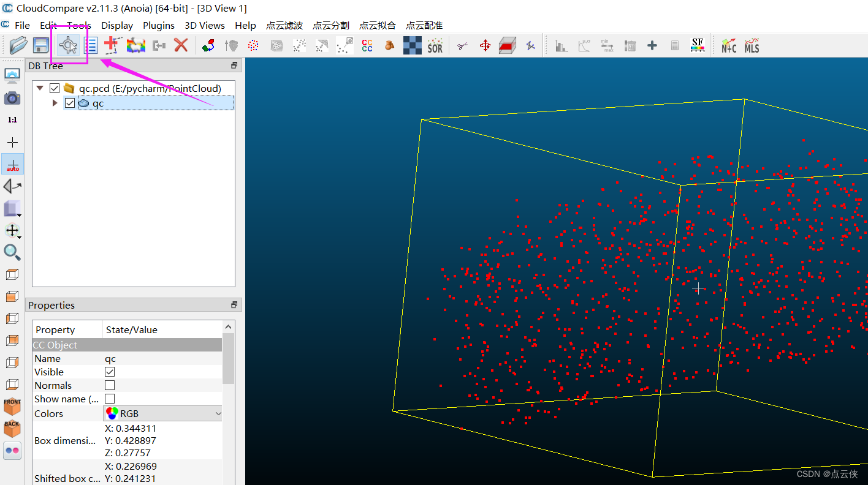Click the Subsample point cloud icon

pyautogui.click(x=253, y=45)
